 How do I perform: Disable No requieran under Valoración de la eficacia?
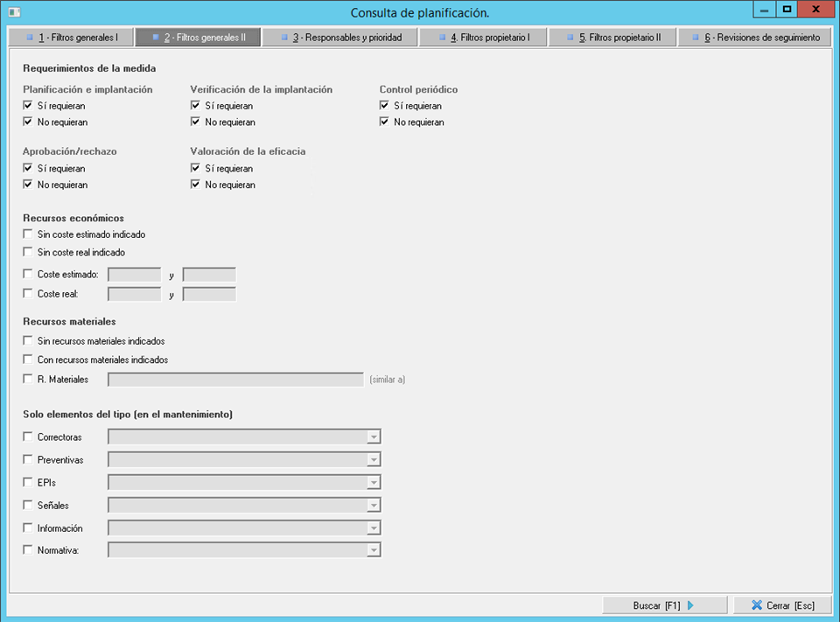(x=195, y=185)
